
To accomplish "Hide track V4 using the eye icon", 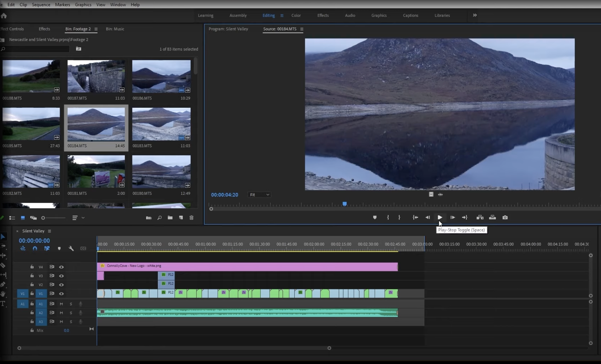I will (x=62, y=267).
